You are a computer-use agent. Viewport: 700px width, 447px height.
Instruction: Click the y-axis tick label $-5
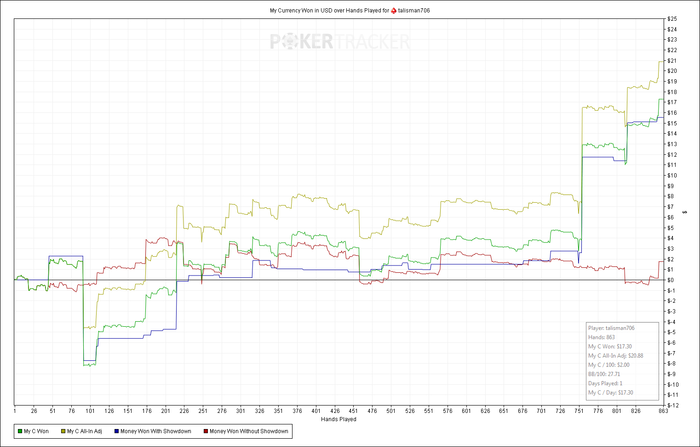[x=672, y=332]
